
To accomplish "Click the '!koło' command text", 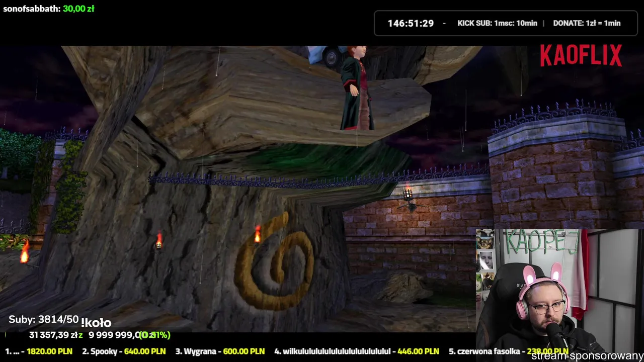I will (x=96, y=323).
